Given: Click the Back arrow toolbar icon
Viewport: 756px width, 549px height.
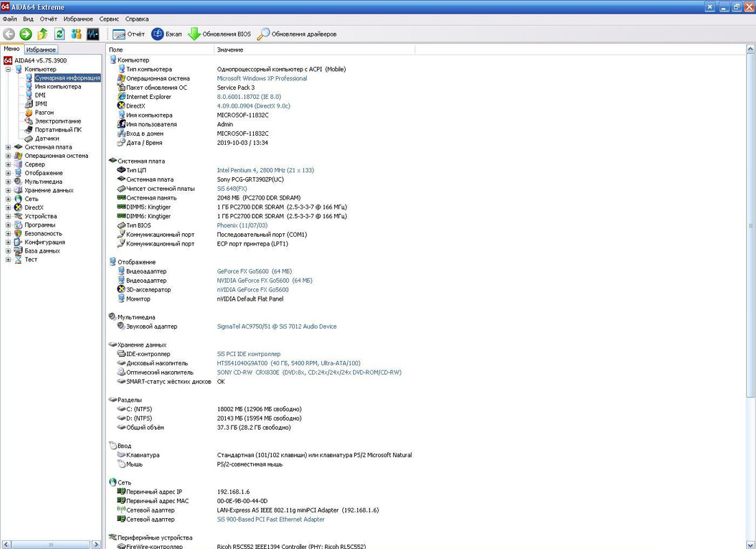Looking at the screenshot, I should point(9,34).
